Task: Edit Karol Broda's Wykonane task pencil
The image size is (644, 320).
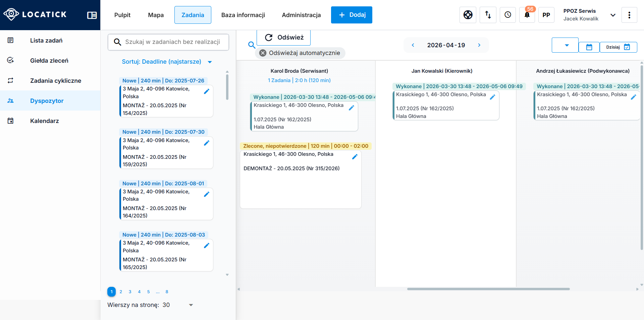Action: [352, 108]
